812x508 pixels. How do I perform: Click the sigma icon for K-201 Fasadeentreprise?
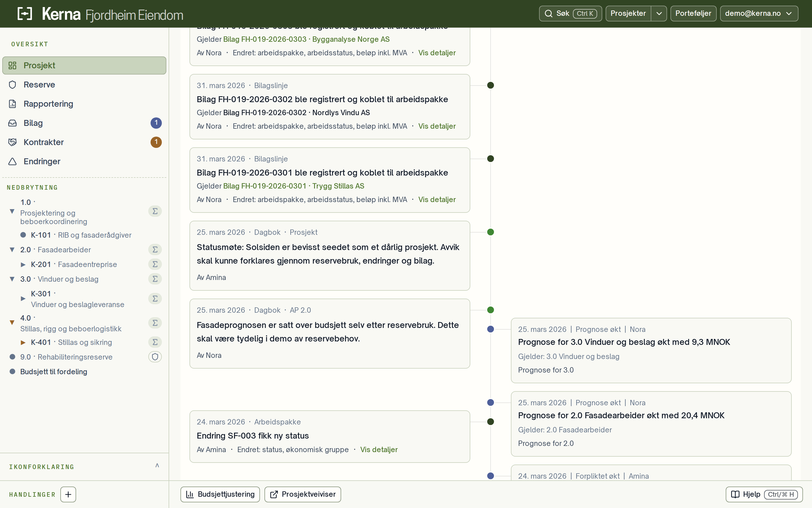(155, 264)
